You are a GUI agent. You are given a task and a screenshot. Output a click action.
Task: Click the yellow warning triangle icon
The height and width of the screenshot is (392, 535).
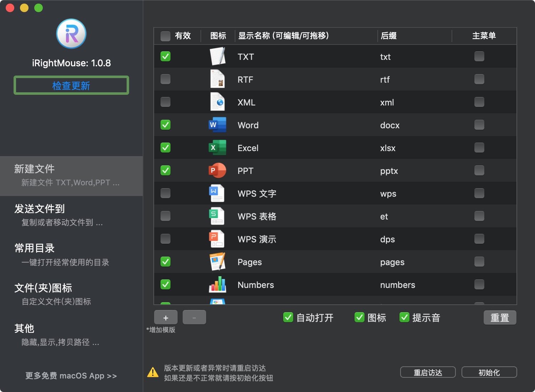(153, 372)
